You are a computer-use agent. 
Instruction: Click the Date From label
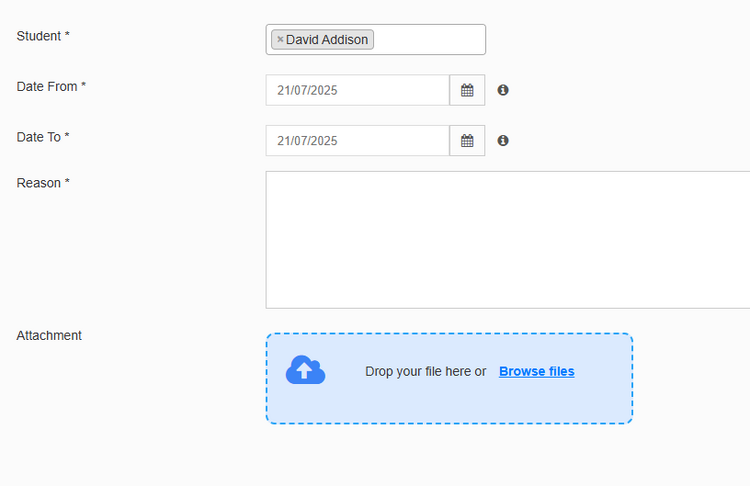coord(51,87)
